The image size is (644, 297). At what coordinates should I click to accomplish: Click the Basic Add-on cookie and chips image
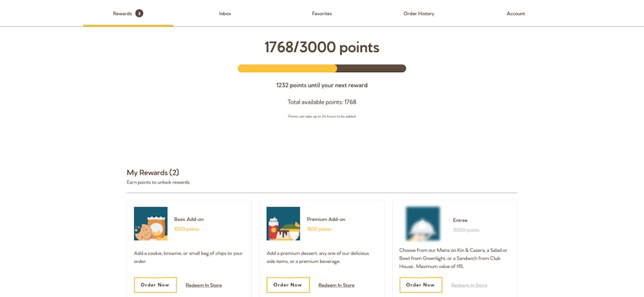pos(151,224)
